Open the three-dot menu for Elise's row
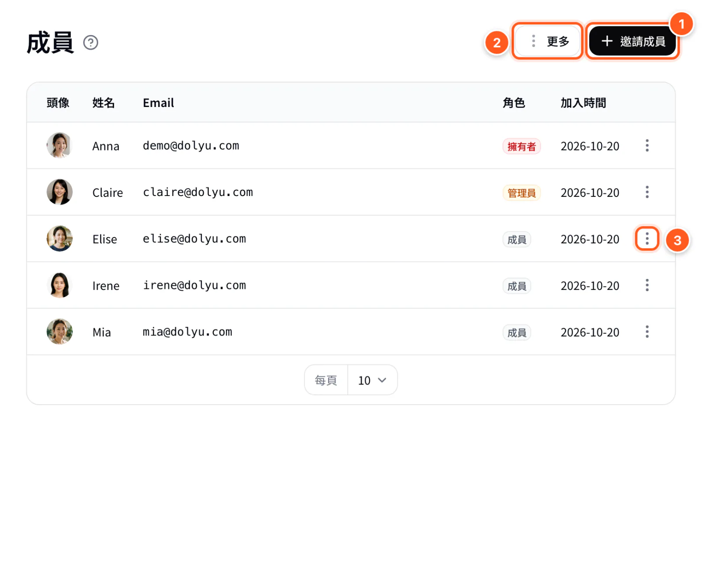Image resolution: width=702 pixels, height=588 pixels. point(647,239)
